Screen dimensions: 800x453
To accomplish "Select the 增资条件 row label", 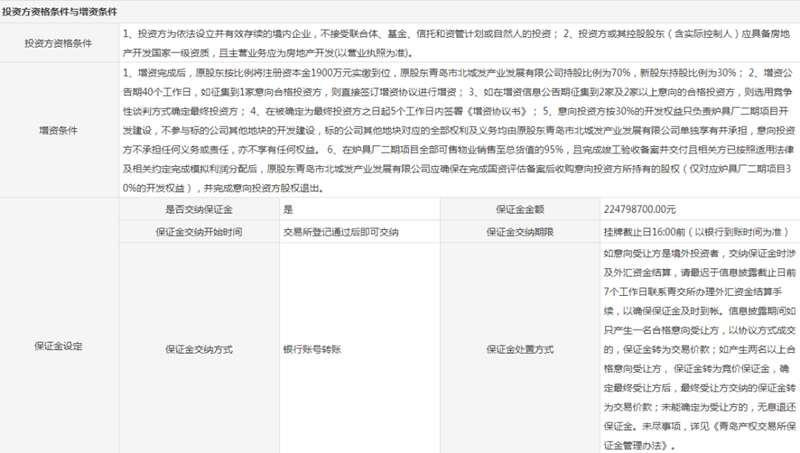I will [59, 129].
